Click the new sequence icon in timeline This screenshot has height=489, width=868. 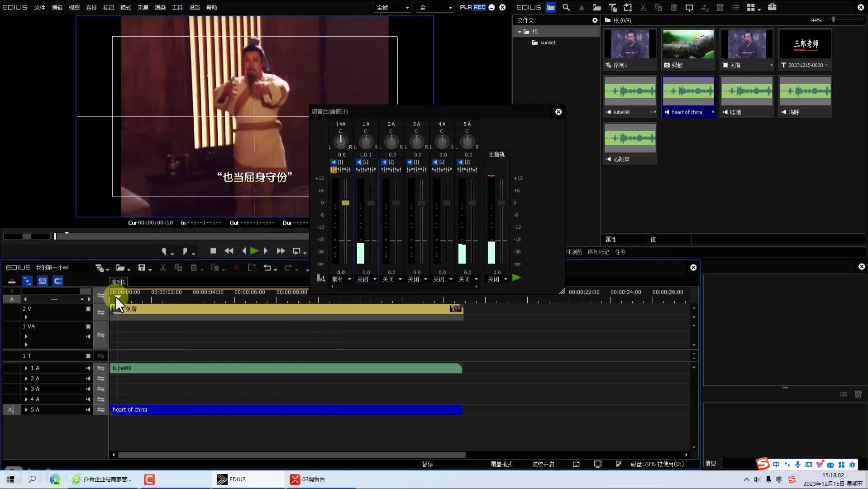point(99,268)
